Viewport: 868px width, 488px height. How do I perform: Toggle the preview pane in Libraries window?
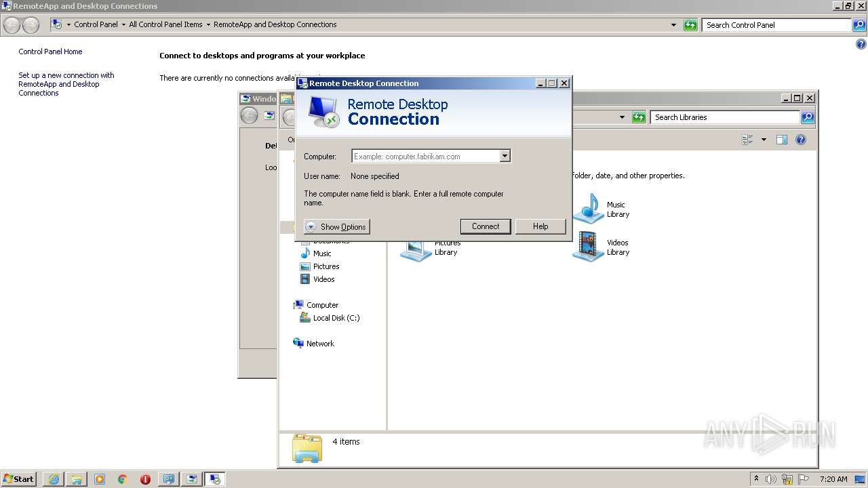point(782,140)
